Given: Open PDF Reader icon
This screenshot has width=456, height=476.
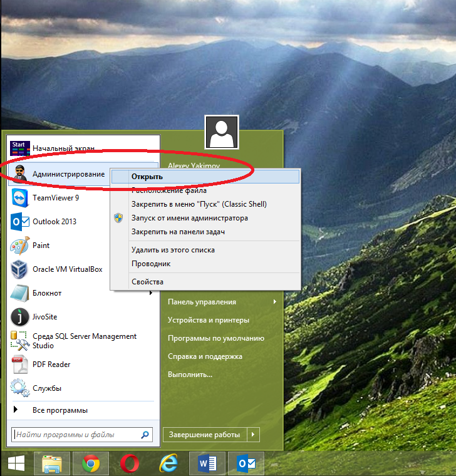Looking at the screenshot, I should pos(20,365).
